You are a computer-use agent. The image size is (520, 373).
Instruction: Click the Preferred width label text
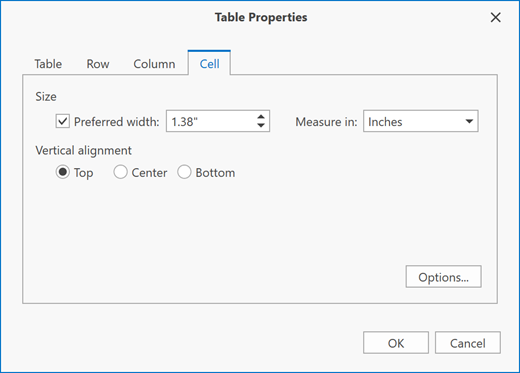pyautogui.click(x=116, y=122)
